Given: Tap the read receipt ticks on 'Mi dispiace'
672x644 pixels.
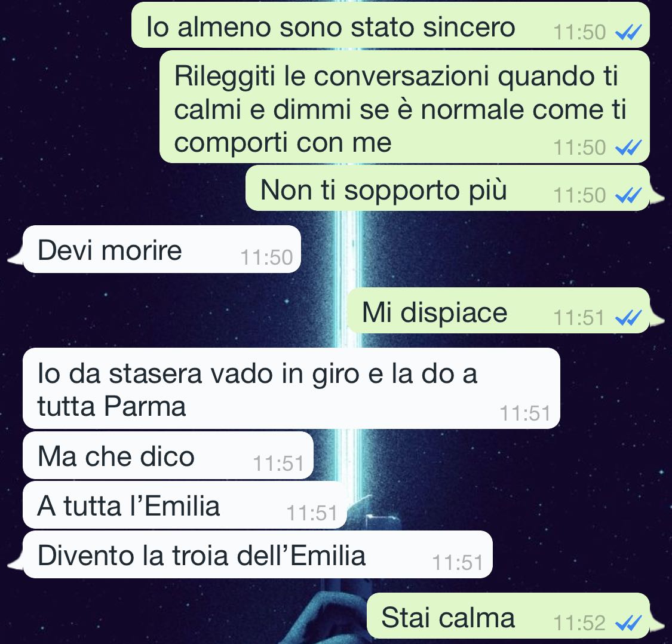Looking at the screenshot, I should (628, 318).
